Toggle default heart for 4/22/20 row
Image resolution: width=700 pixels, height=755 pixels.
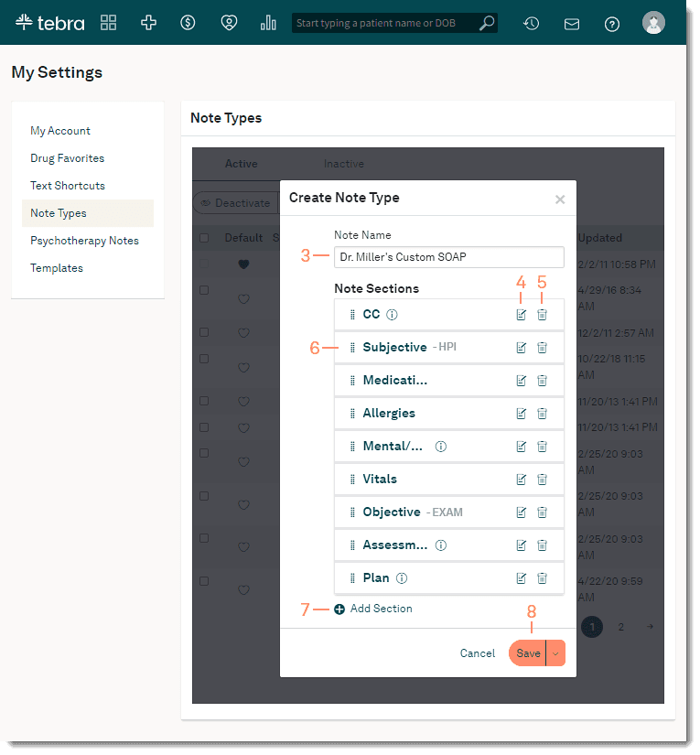coord(243,590)
